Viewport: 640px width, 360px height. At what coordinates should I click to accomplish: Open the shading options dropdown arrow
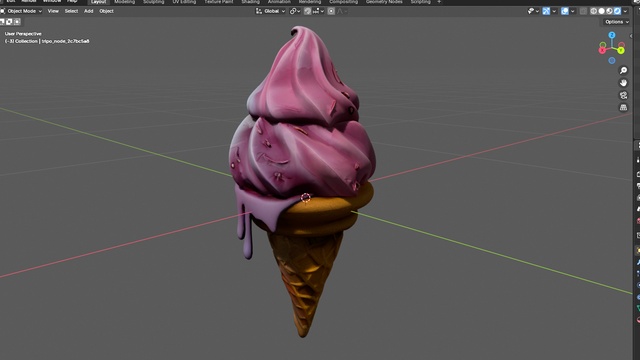pos(625,11)
